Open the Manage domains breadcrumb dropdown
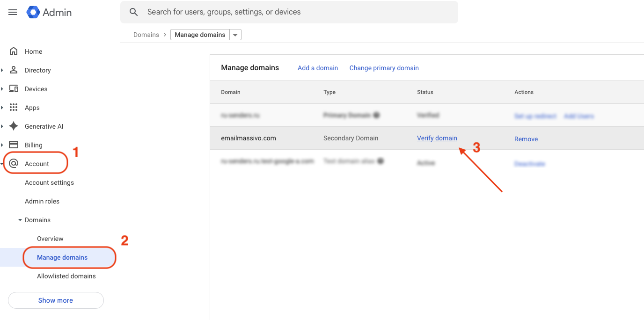This screenshot has width=644, height=320. tap(235, 35)
